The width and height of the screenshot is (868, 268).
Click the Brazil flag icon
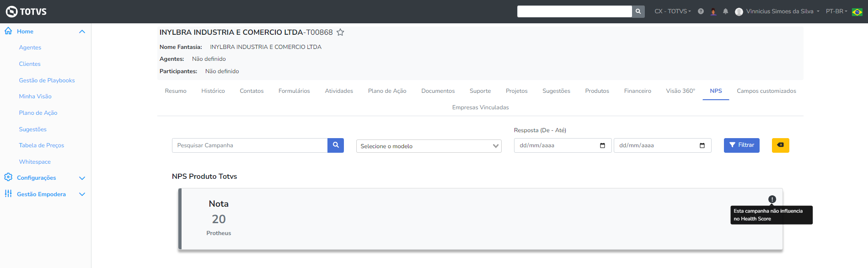click(857, 12)
